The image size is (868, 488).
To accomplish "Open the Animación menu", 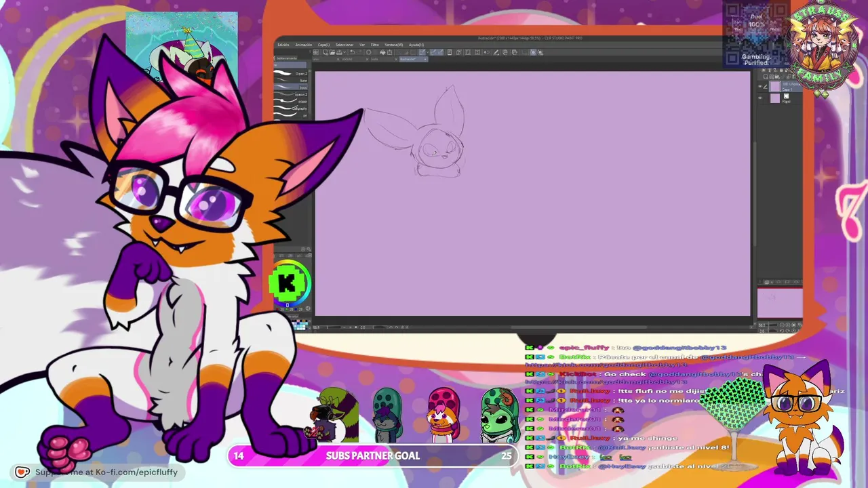I will pos(304,45).
